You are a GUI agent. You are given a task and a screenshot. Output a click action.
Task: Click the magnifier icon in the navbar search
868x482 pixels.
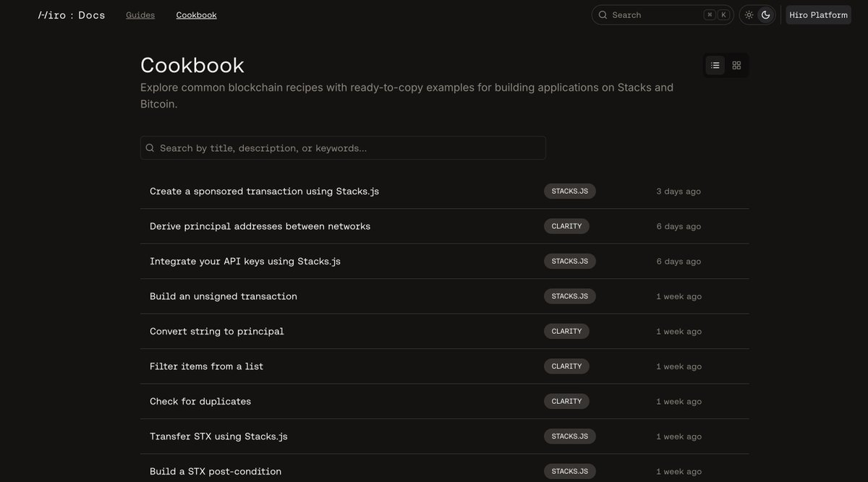coord(603,14)
